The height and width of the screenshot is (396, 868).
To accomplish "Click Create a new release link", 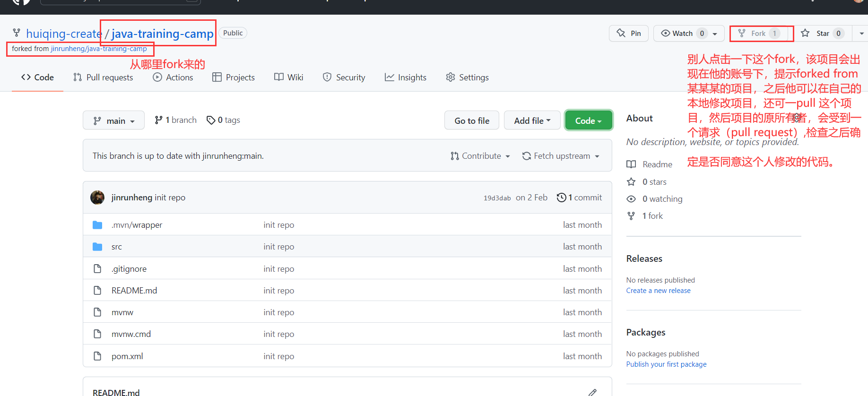I will click(x=658, y=291).
